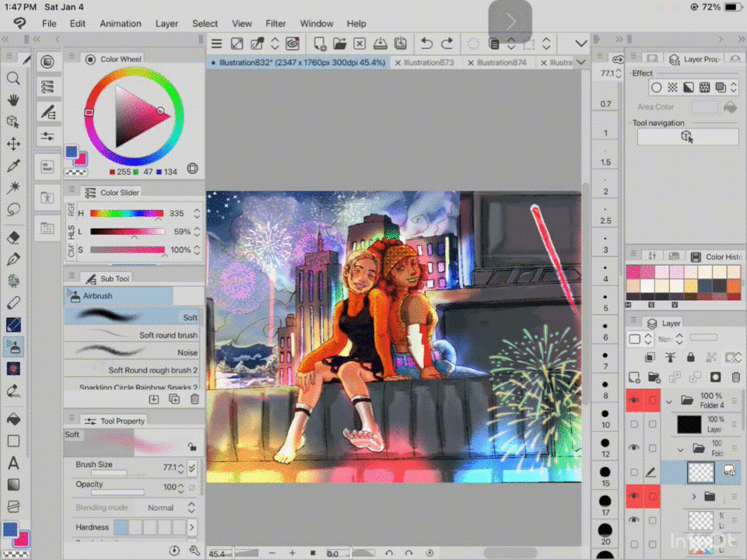Select the Eraser tool
This screenshot has height=560, width=747.
tap(13, 237)
